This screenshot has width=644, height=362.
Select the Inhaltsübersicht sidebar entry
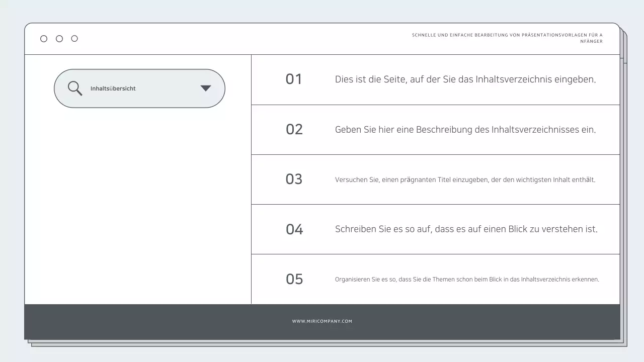113,88
